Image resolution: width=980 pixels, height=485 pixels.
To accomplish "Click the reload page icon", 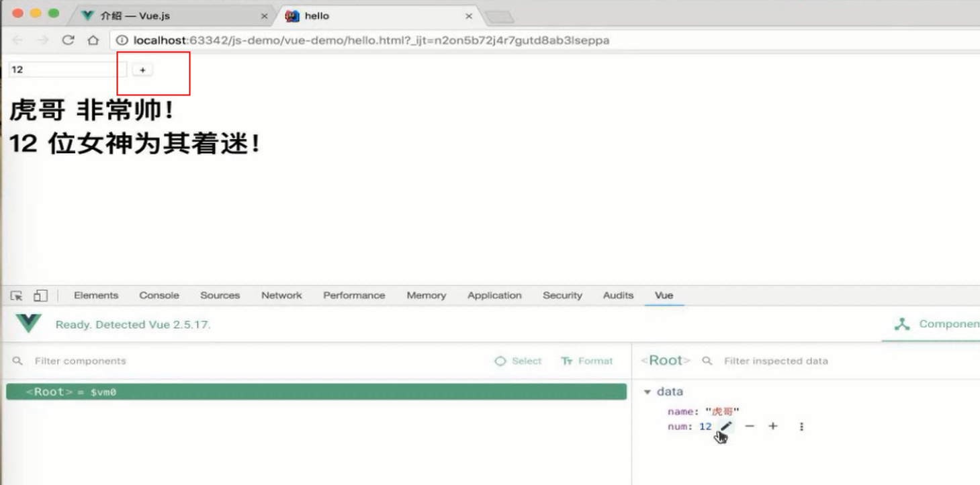I will (x=68, y=40).
